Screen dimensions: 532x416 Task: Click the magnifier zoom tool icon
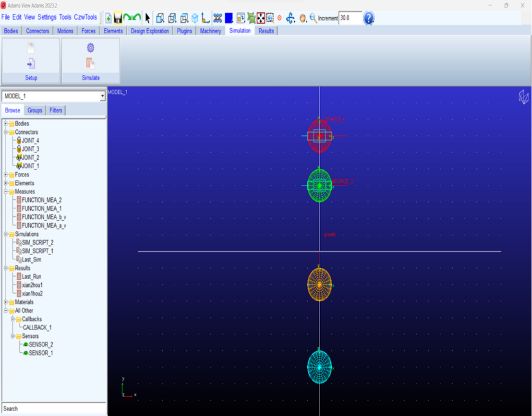pyautogui.click(x=313, y=18)
